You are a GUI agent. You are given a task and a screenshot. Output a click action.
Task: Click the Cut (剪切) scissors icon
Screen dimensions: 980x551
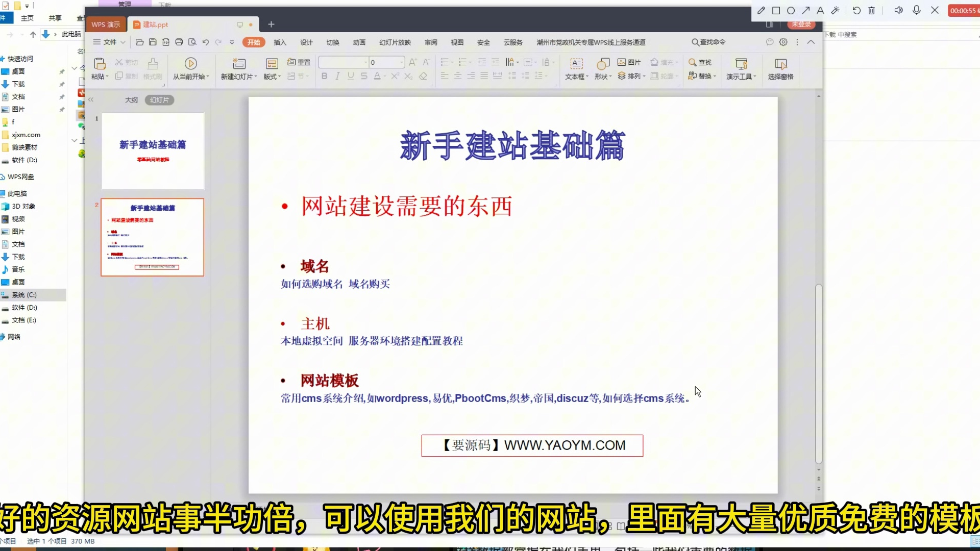(119, 62)
